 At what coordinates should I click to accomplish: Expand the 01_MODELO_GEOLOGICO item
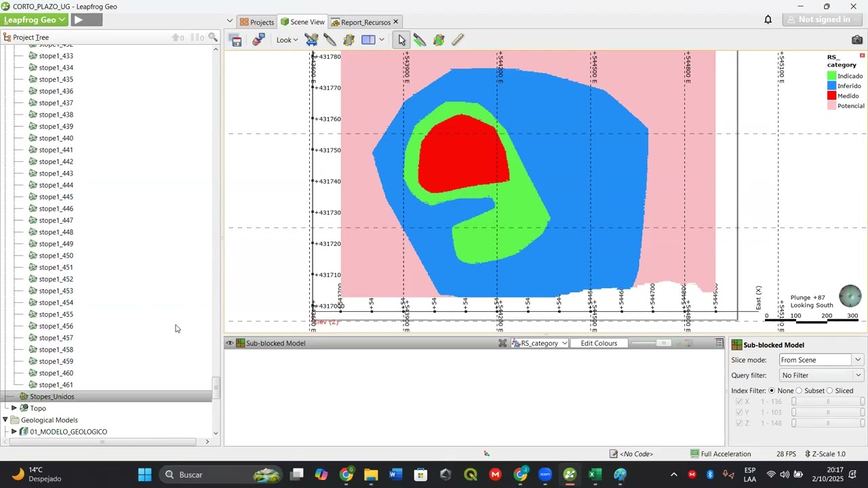[x=14, y=432]
